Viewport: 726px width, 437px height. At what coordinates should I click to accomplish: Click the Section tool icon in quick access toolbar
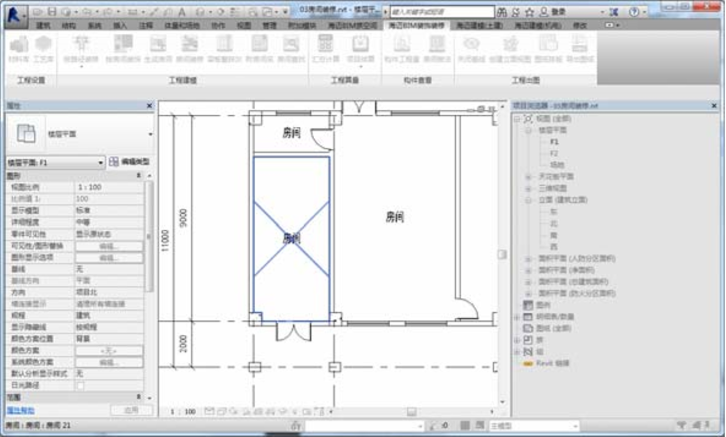(221, 12)
